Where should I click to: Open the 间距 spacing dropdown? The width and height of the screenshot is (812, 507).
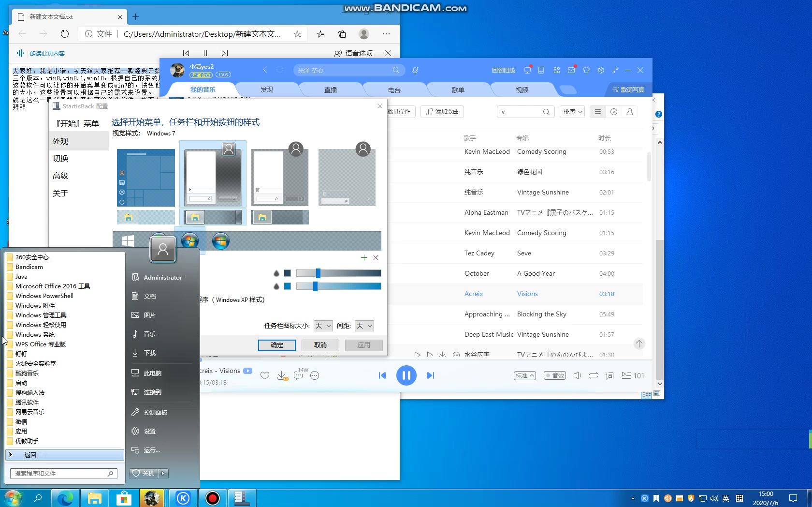pos(364,326)
